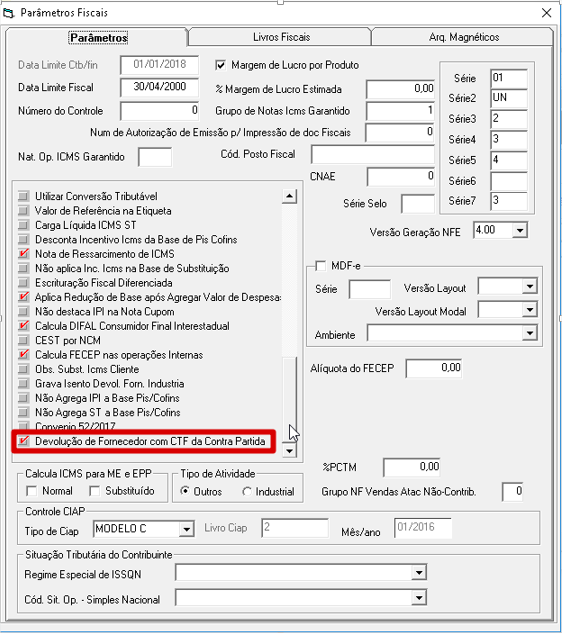Focus Num de Autorização de Emissão field
Image resolution: width=562 pixels, height=633 pixels.
[x=400, y=132]
